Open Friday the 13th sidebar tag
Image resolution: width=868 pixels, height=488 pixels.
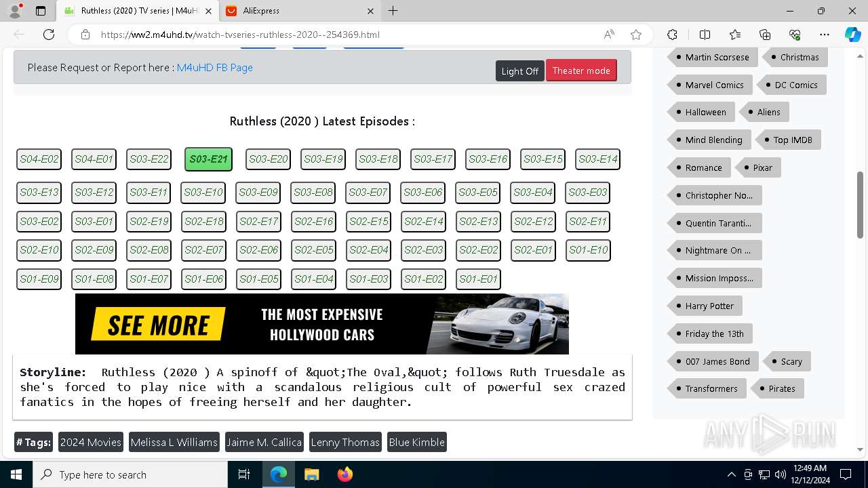point(709,334)
